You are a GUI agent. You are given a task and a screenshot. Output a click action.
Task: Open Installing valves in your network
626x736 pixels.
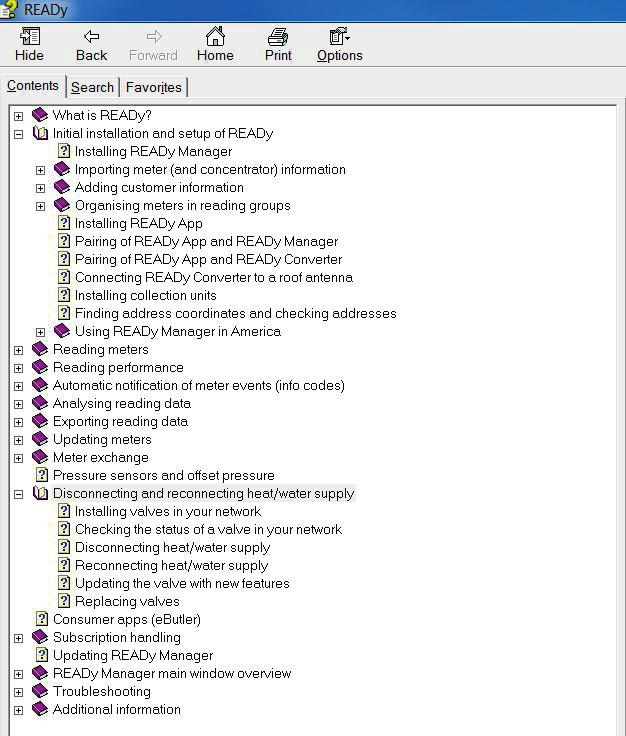[x=168, y=511]
